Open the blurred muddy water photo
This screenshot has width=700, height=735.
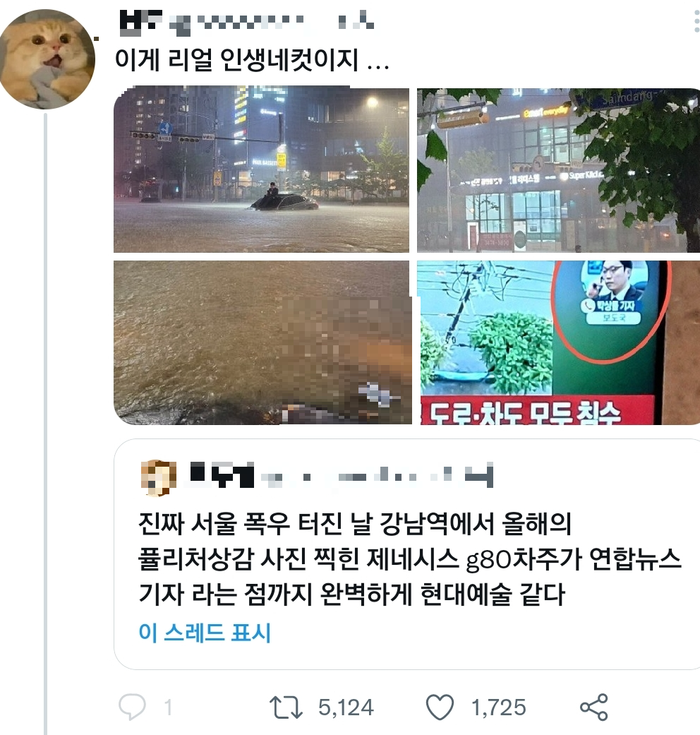click(x=262, y=342)
